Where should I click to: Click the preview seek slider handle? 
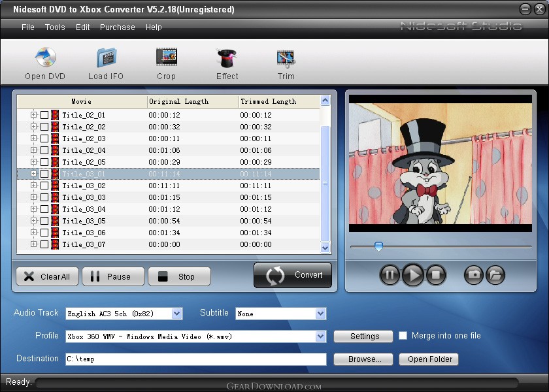378,246
